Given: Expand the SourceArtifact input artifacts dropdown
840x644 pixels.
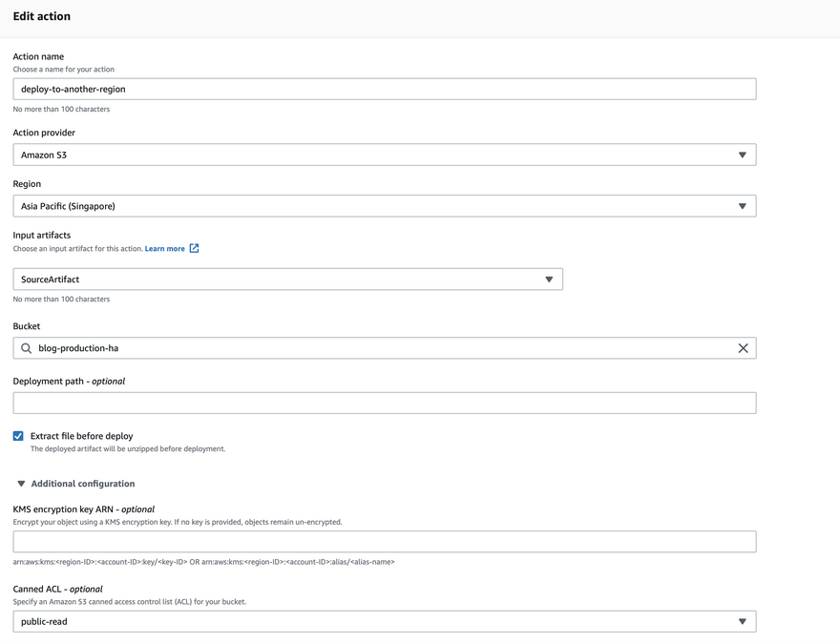Looking at the screenshot, I should 286,280.
